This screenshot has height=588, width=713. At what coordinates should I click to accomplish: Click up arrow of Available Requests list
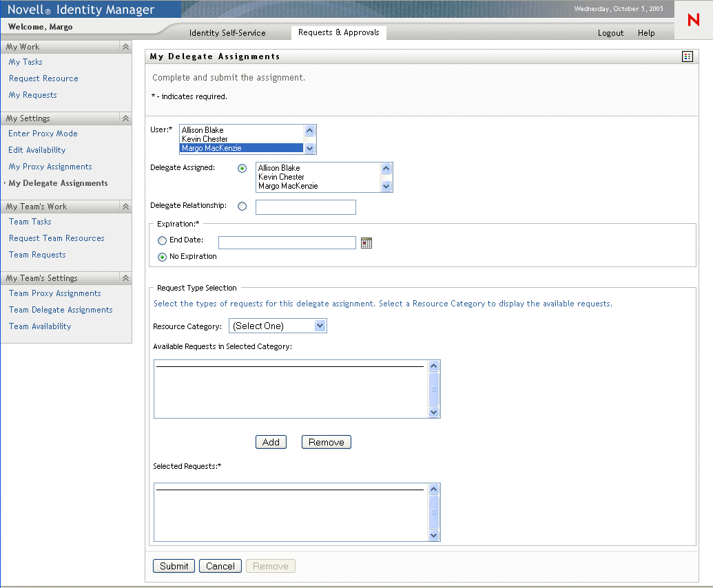(x=434, y=366)
